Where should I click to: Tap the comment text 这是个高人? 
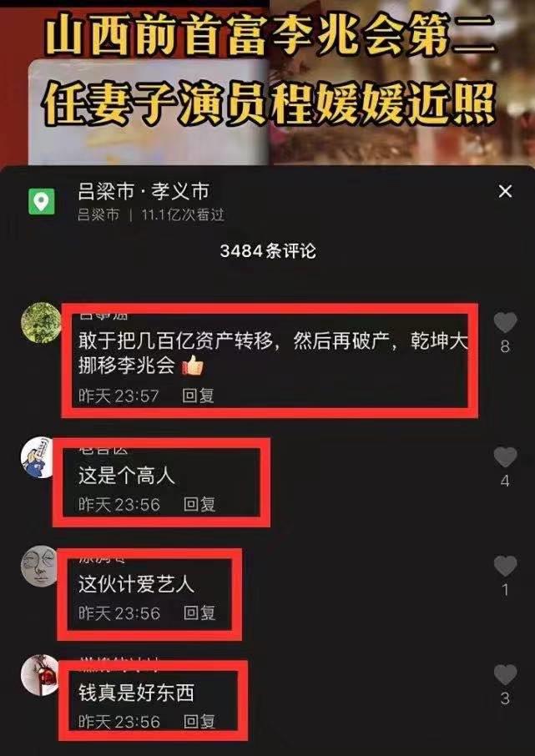point(126,476)
